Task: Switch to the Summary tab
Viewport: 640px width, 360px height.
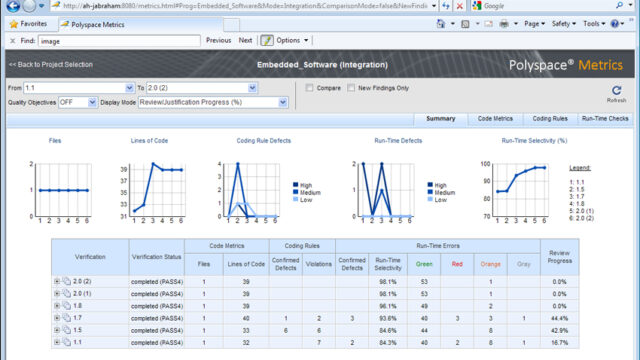Action: pyautogui.click(x=441, y=119)
